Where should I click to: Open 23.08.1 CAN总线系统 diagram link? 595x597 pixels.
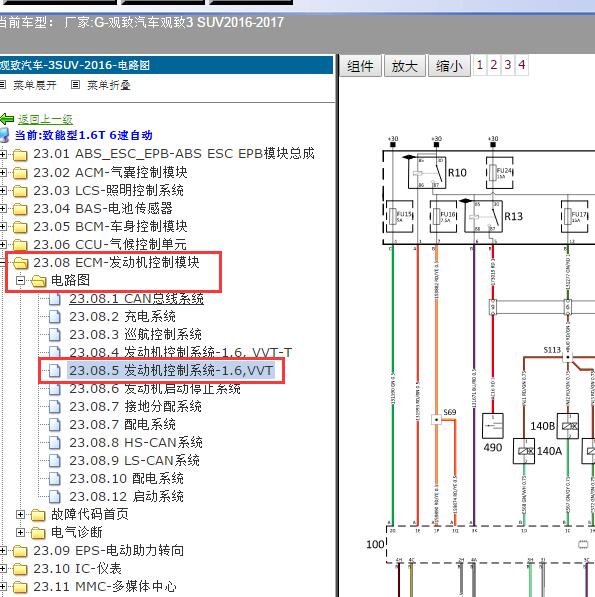pos(136,298)
